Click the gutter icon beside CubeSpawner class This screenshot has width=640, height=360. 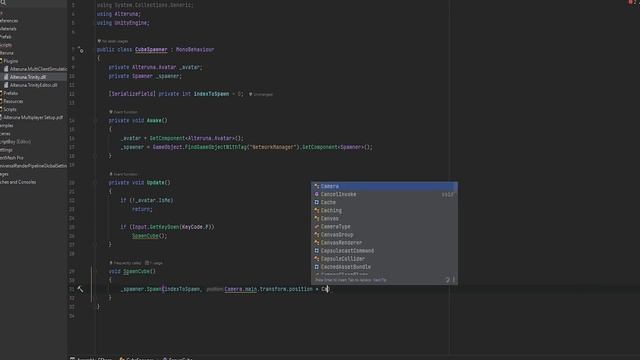click(81, 50)
